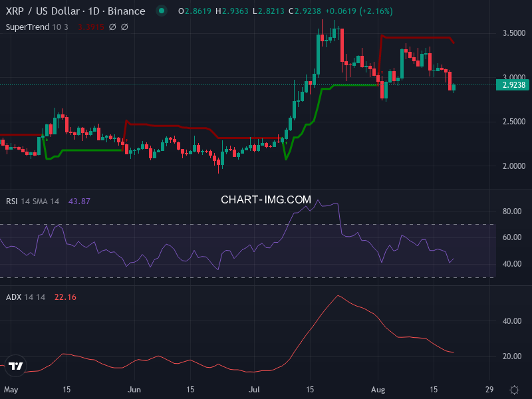The image size is (532, 399).
Task: Click the RSI 40.00 axis label
Action: (512, 264)
